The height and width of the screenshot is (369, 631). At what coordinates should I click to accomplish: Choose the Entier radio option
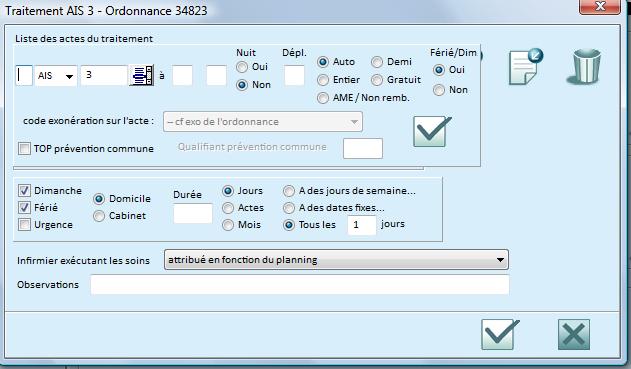point(323,80)
